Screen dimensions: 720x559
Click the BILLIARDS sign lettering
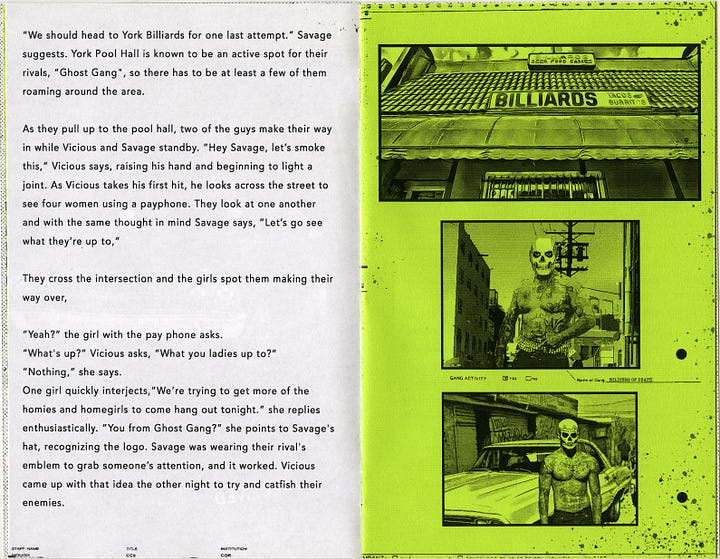(x=545, y=100)
